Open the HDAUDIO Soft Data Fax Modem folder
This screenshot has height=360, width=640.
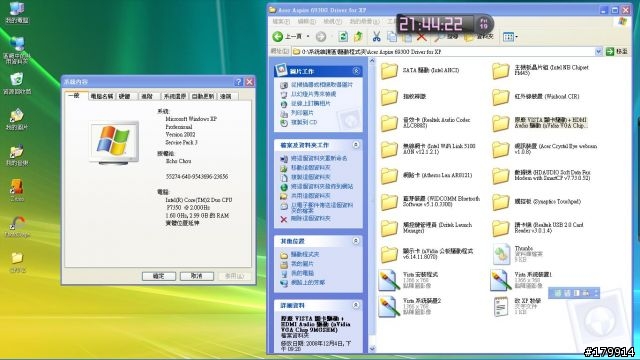[541, 176]
